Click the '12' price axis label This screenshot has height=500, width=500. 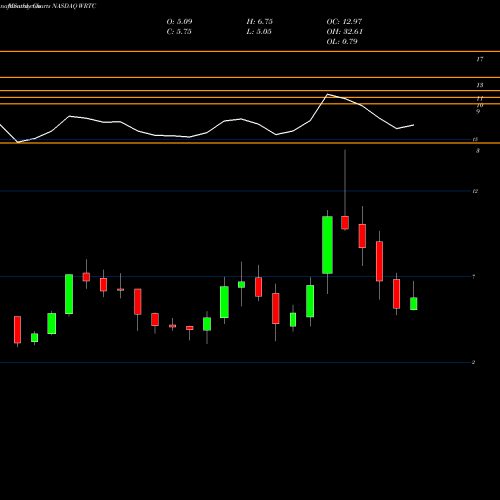pyautogui.click(x=475, y=191)
